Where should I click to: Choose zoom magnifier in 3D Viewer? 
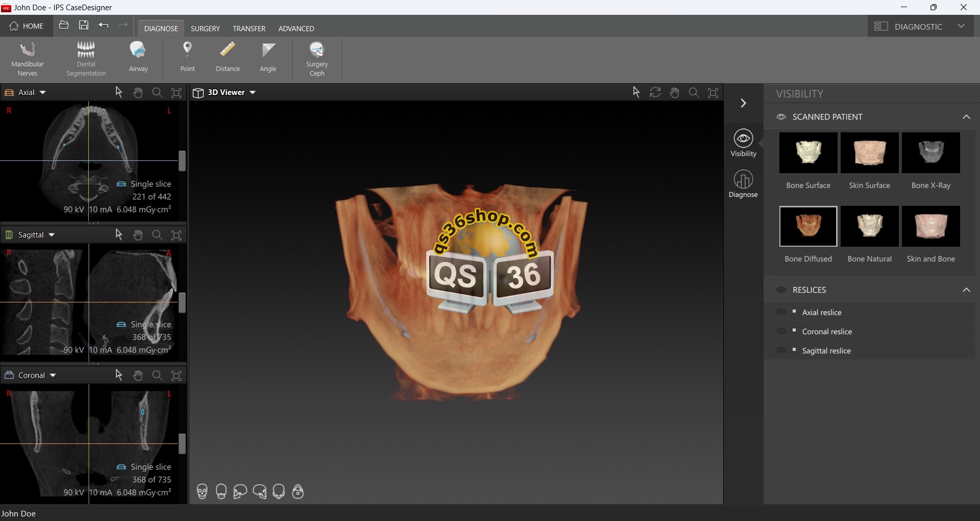pyautogui.click(x=694, y=92)
